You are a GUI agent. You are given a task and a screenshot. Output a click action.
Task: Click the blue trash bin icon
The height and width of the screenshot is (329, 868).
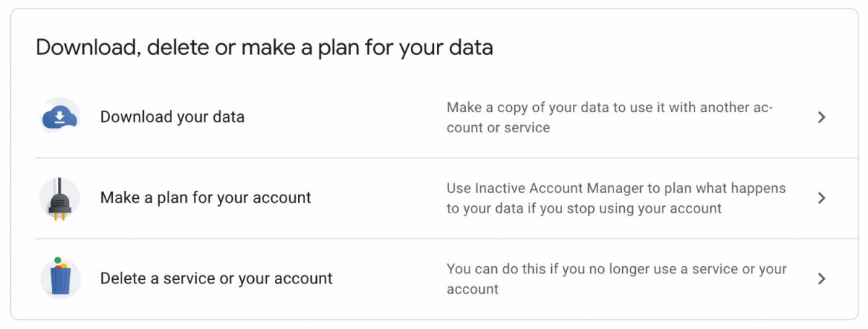pos(60,280)
